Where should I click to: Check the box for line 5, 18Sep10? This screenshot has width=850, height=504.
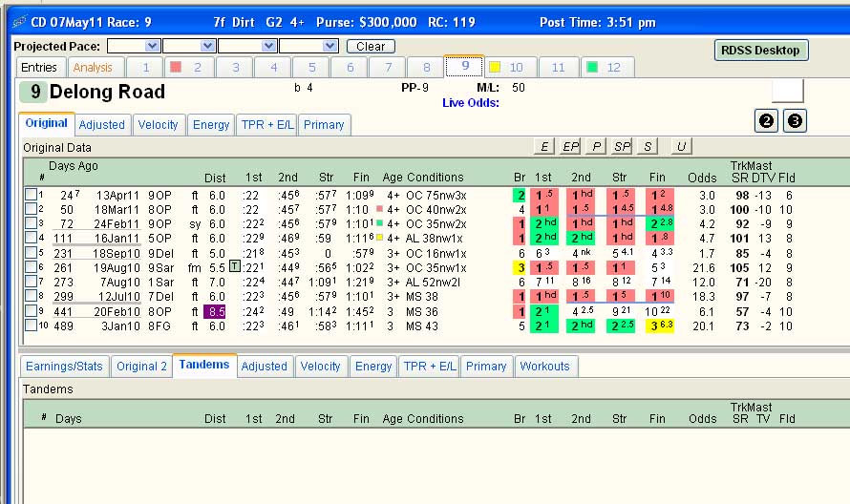[x=31, y=253]
